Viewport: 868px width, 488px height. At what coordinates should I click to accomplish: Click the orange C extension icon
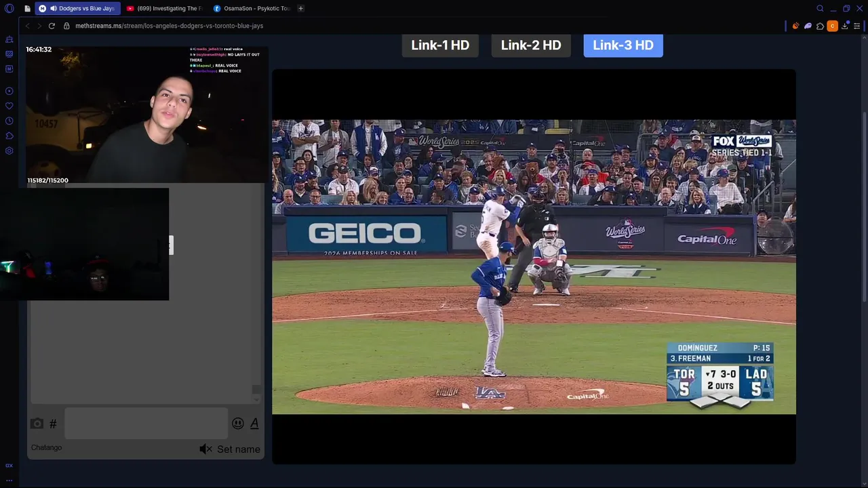pyautogui.click(x=832, y=26)
